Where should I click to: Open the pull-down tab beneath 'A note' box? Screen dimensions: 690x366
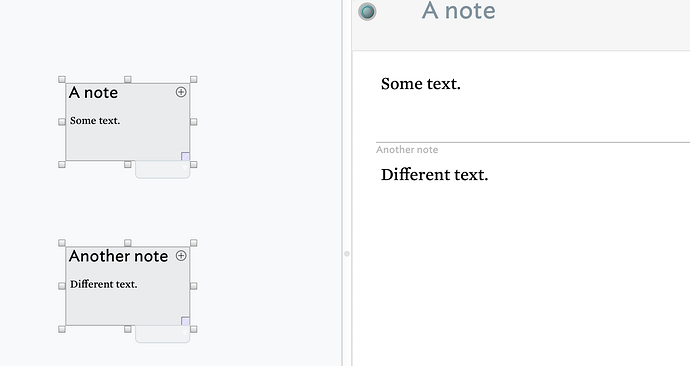coord(162,170)
